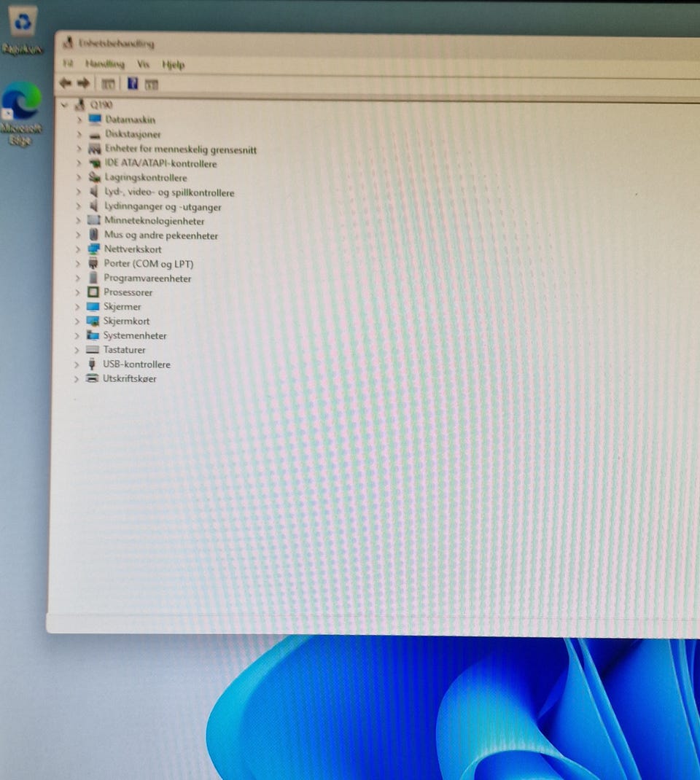
Task: Click the Nettverkskort network icon
Action: click(93, 249)
